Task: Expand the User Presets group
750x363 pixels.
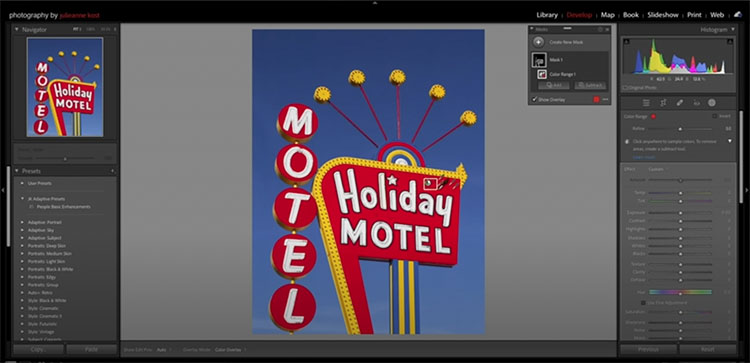Action: coord(22,183)
